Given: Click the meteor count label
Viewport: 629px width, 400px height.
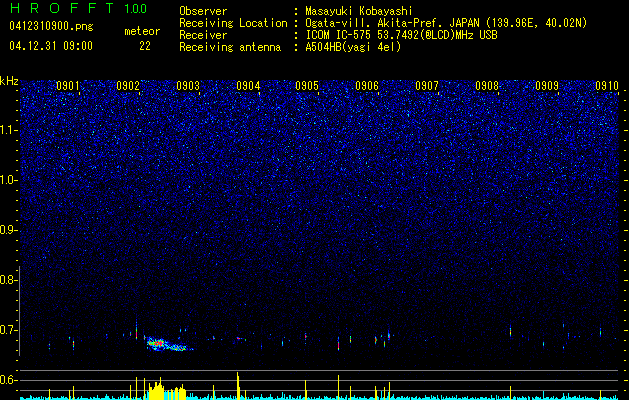Looking at the screenshot, I should [x=142, y=31].
